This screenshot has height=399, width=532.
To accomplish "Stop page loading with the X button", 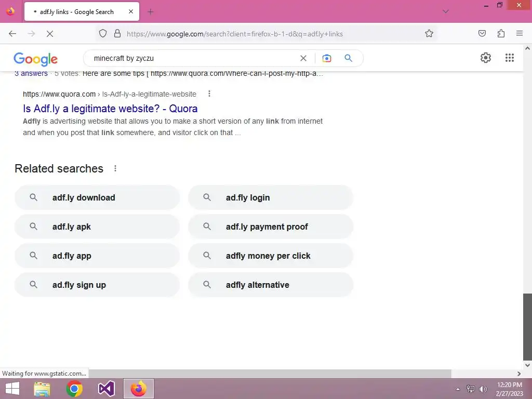I will pyautogui.click(x=50, y=34).
